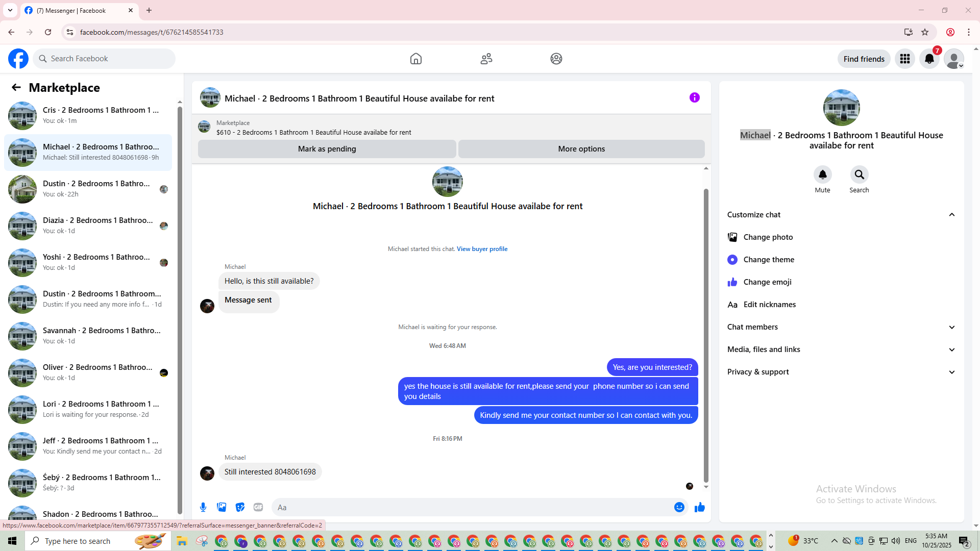Expand the Privacy & support section
The width and height of the screenshot is (980, 551).
pos(951,372)
